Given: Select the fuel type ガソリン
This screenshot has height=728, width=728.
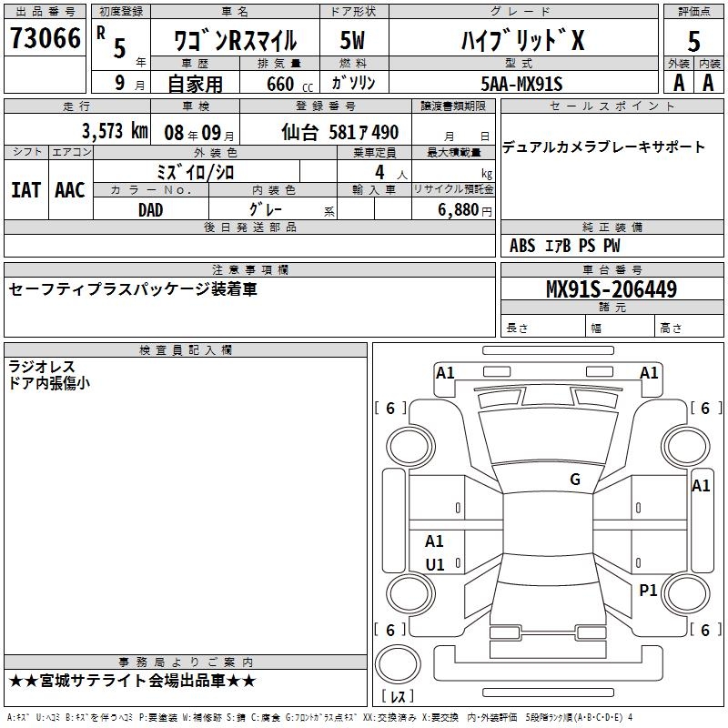Looking at the screenshot, I should 353,83.
